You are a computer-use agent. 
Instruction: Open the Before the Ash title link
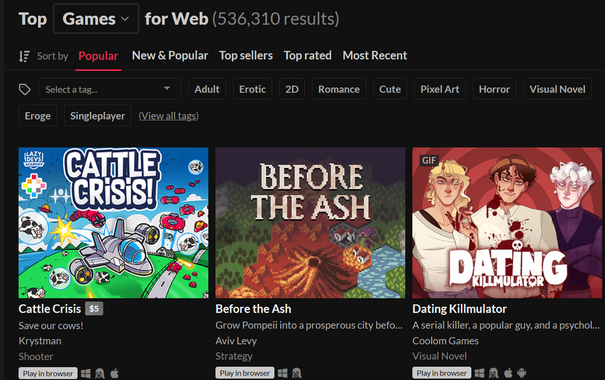coord(253,309)
